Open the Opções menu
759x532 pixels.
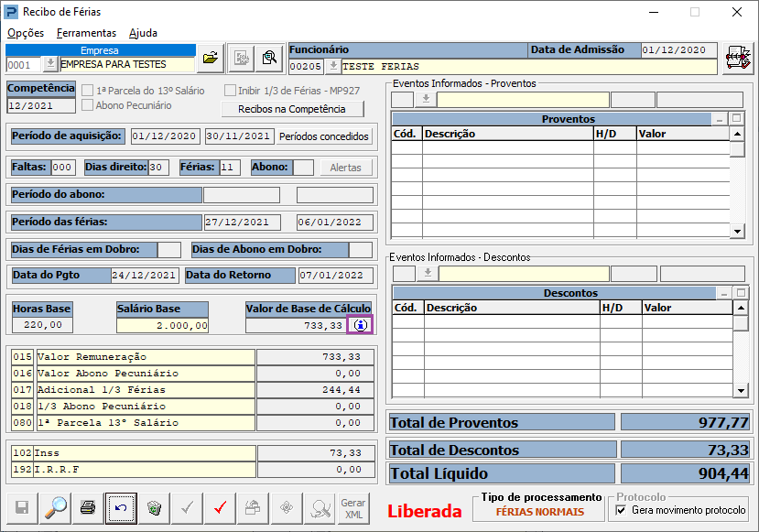coord(26,33)
